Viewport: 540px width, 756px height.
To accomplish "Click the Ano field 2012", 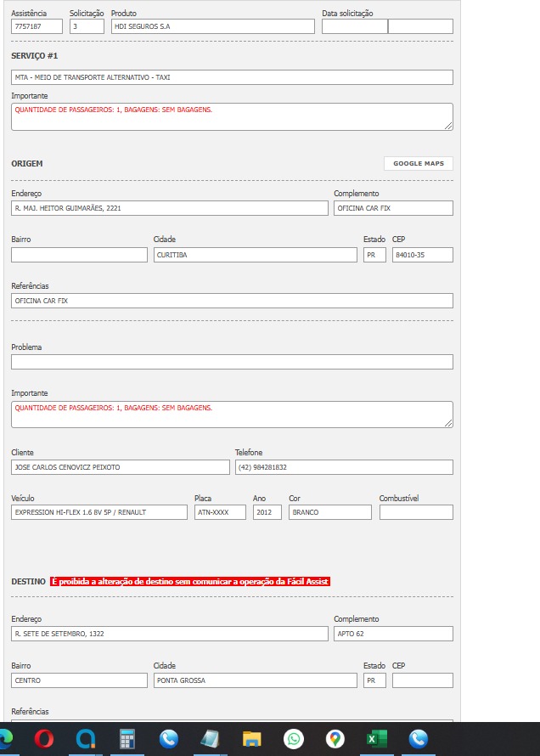I will pyautogui.click(x=267, y=512).
